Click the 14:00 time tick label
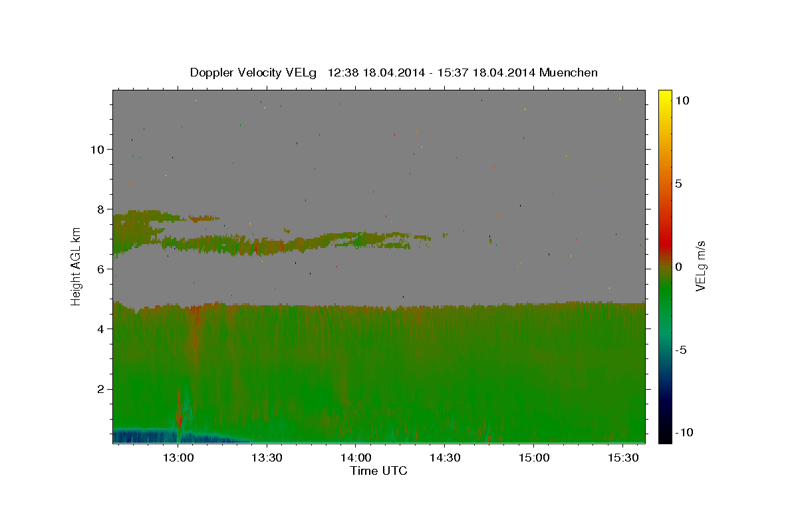The width and height of the screenshot is (798, 532). (356, 458)
